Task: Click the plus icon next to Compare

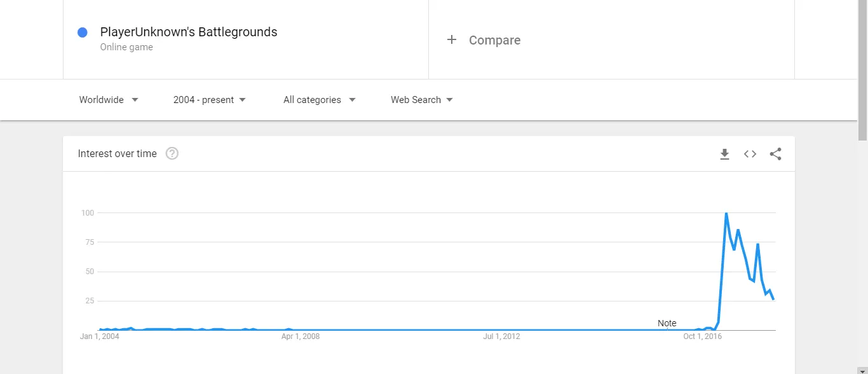Action: tap(452, 40)
